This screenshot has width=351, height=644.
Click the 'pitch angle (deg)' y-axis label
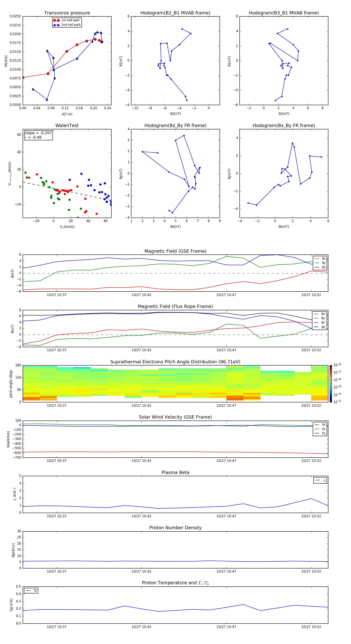[11, 384]
